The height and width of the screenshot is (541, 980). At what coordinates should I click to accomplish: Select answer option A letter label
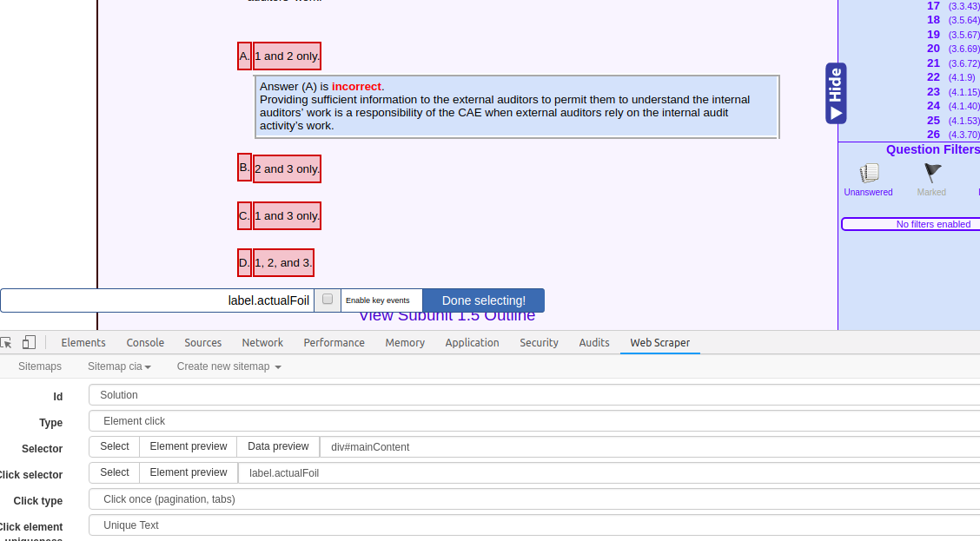(x=244, y=56)
